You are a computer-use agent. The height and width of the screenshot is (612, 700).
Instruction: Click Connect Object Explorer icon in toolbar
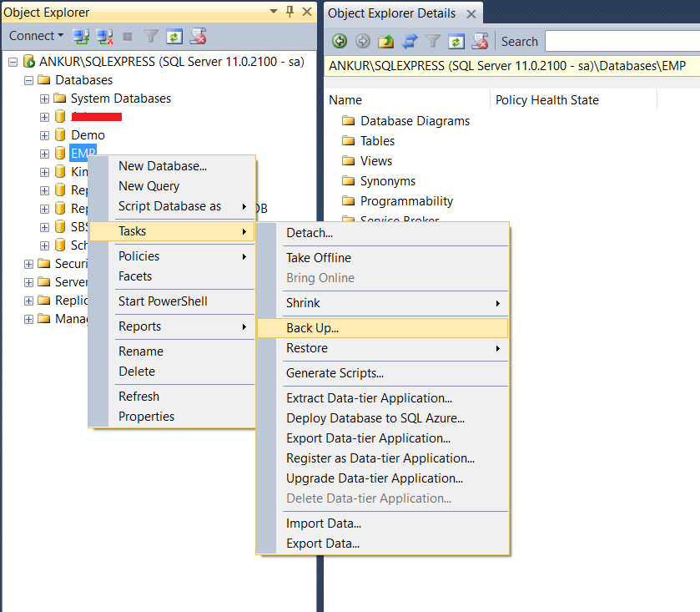pyautogui.click(x=81, y=36)
